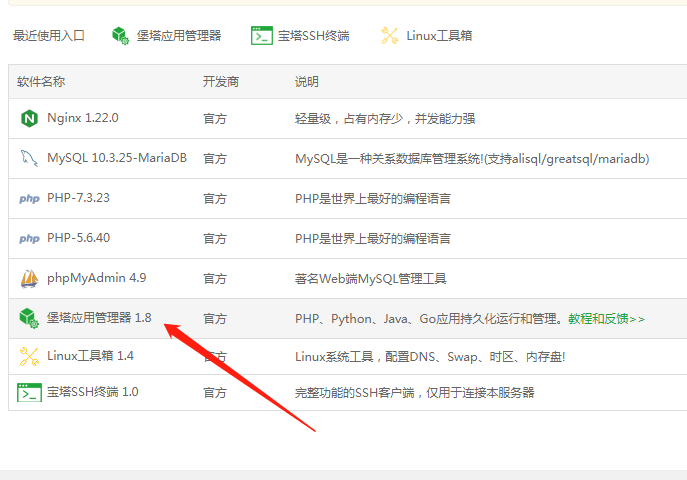Open Linux工具箱 from recent shortcuts
The width and height of the screenshot is (687, 480).
pyautogui.click(x=439, y=35)
